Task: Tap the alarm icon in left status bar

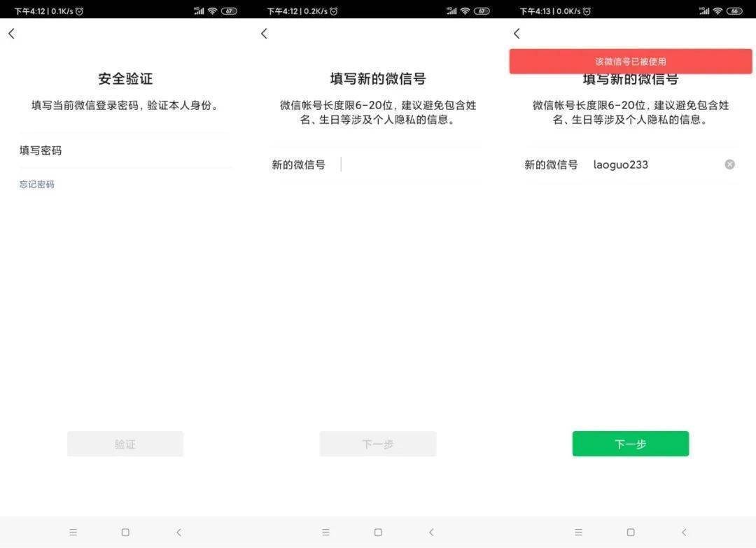Action: [80, 11]
